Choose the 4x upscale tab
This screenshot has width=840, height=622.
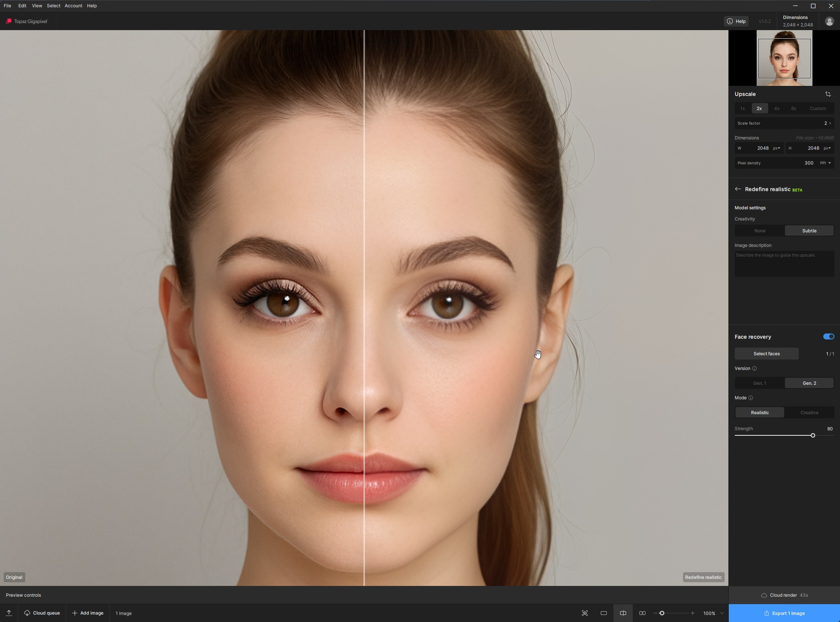click(776, 109)
